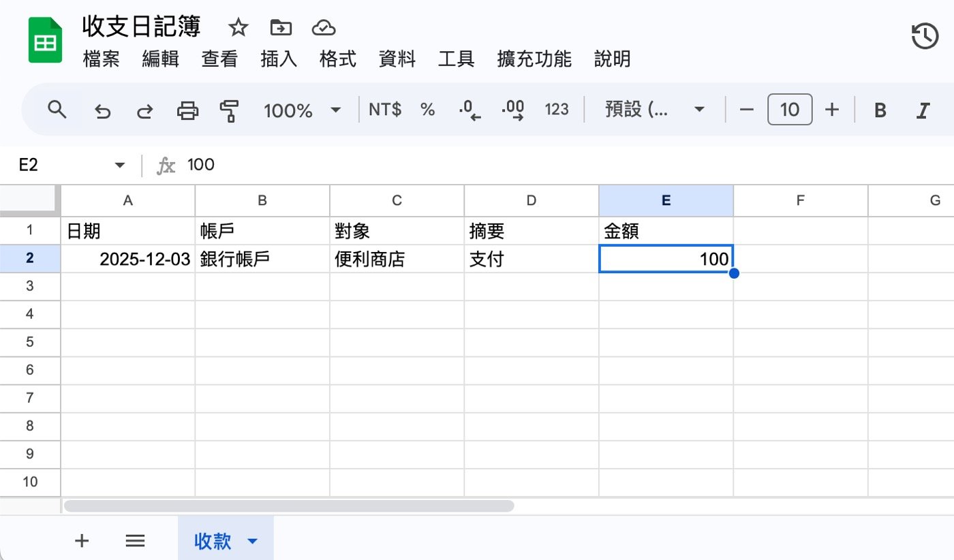Image resolution: width=954 pixels, height=560 pixels.
Task: Star the 收支日記簿 spreadsheet
Action: coord(238,27)
